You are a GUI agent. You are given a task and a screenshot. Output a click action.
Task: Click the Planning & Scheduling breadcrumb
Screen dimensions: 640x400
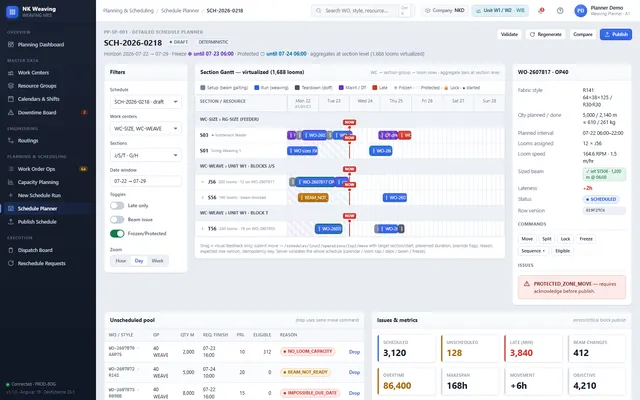(x=128, y=11)
